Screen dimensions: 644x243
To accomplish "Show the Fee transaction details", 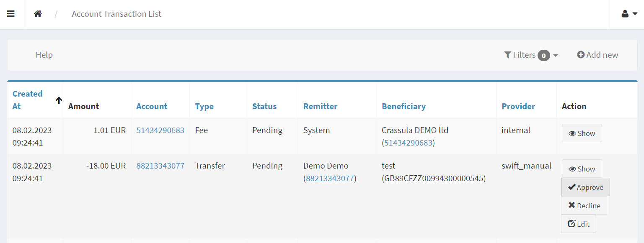I will pyautogui.click(x=582, y=133).
